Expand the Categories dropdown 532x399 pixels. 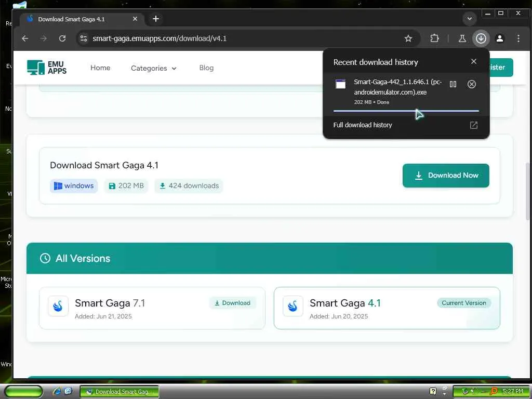tap(154, 68)
